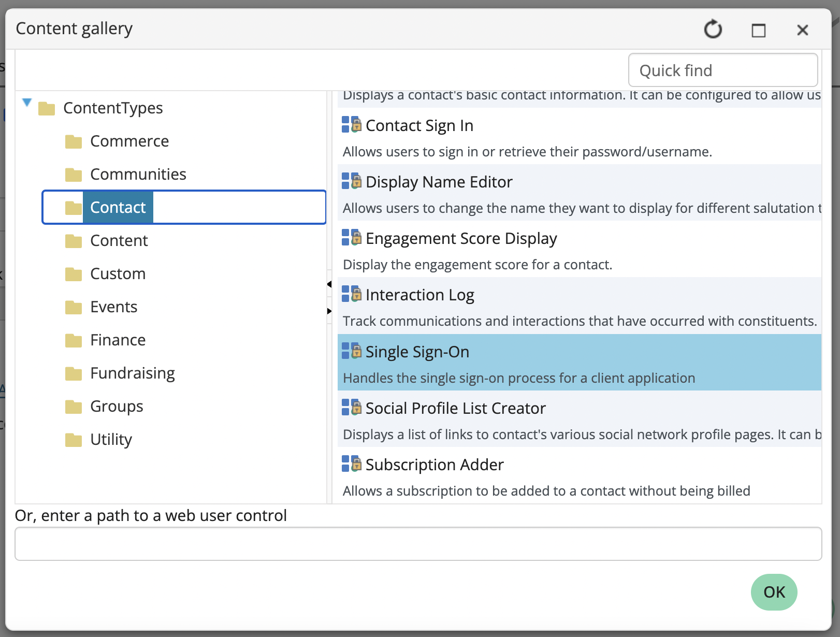This screenshot has height=637, width=840.
Task: Open the Commerce folder
Action: tap(129, 141)
